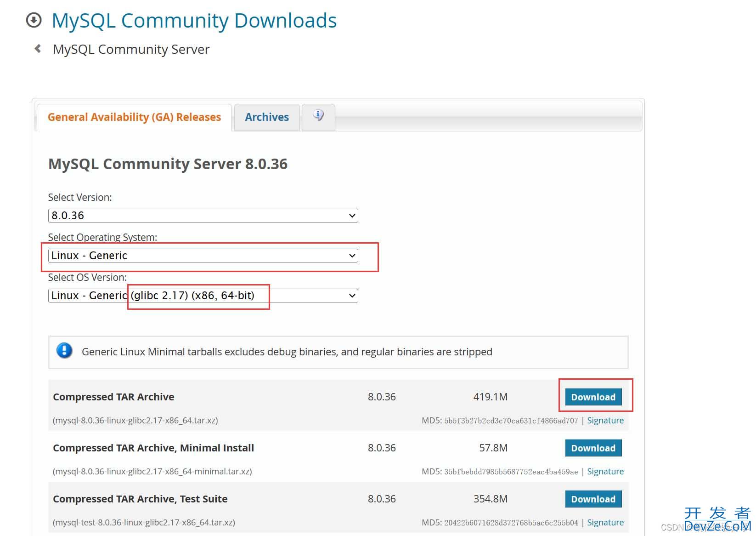Open the Select Version dropdown
The image size is (756, 536).
point(203,216)
